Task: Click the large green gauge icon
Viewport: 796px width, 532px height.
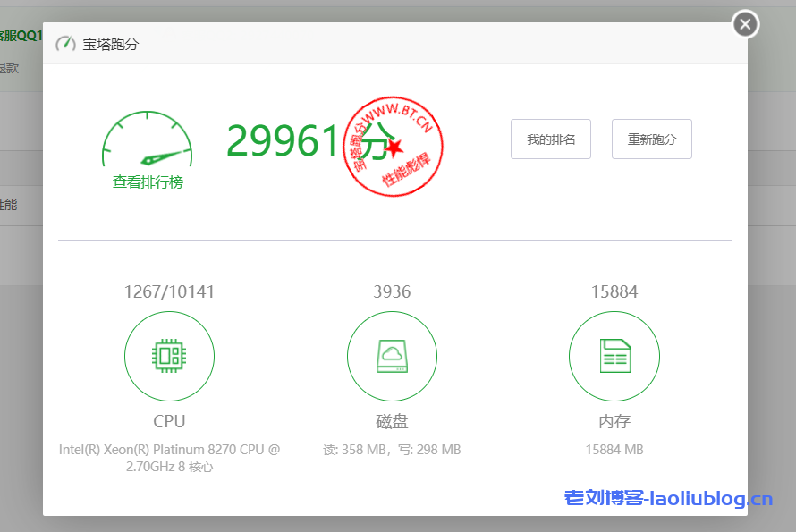Action: [x=148, y=142]
